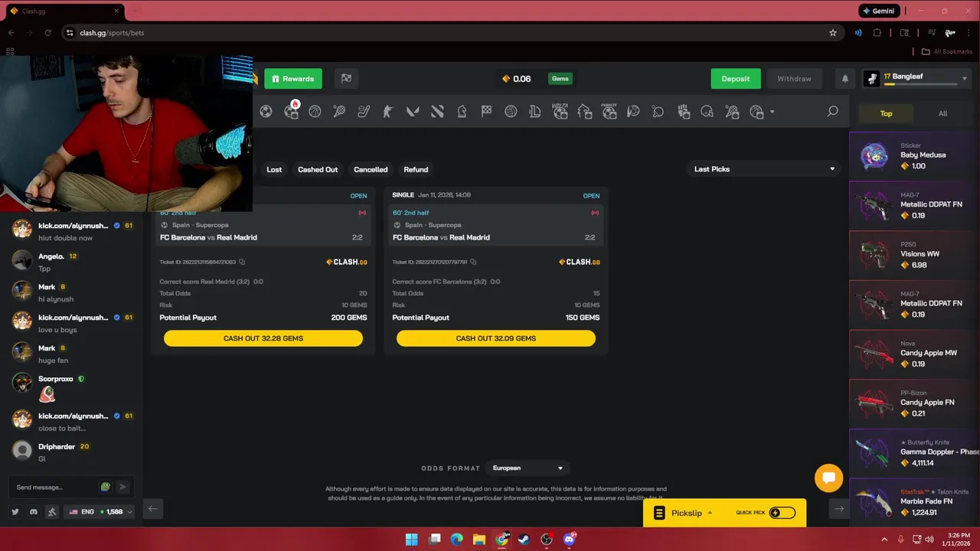Filter bets by Cancelled
This screenshot has height=551, width=980.
pos(371,170)
